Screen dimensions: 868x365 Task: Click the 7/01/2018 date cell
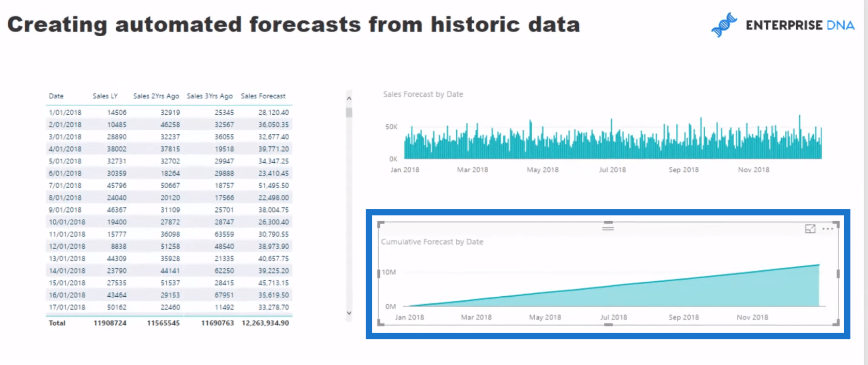pos(65,185)
